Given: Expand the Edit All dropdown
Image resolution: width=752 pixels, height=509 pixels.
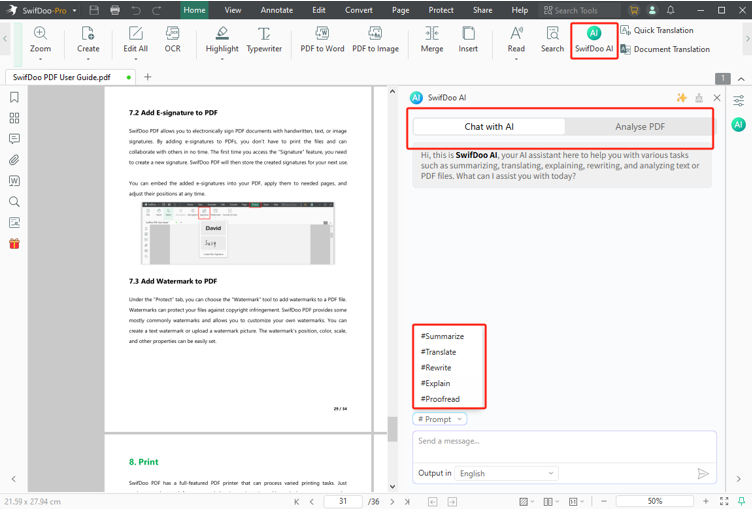Looking at the screenshot, I should 136,59.
